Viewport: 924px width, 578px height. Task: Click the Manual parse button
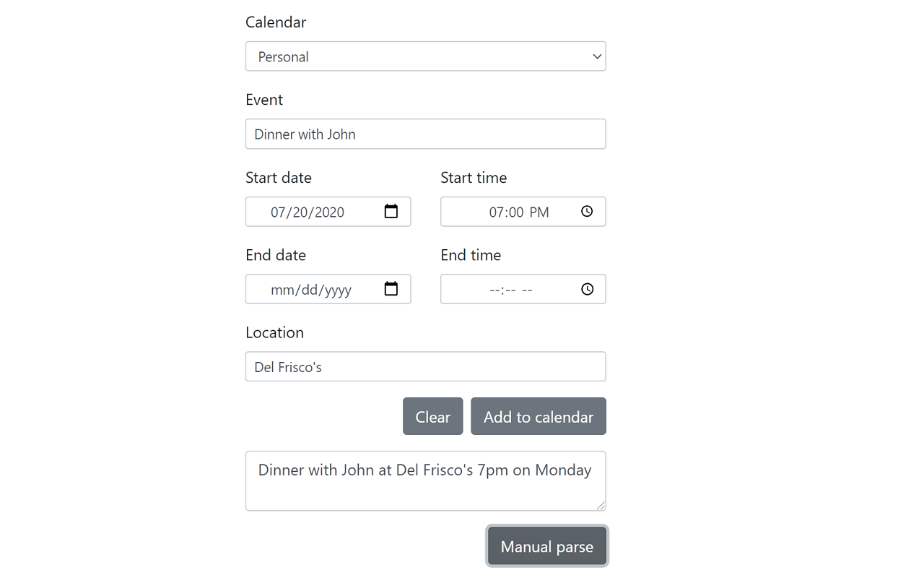point(547,546)
